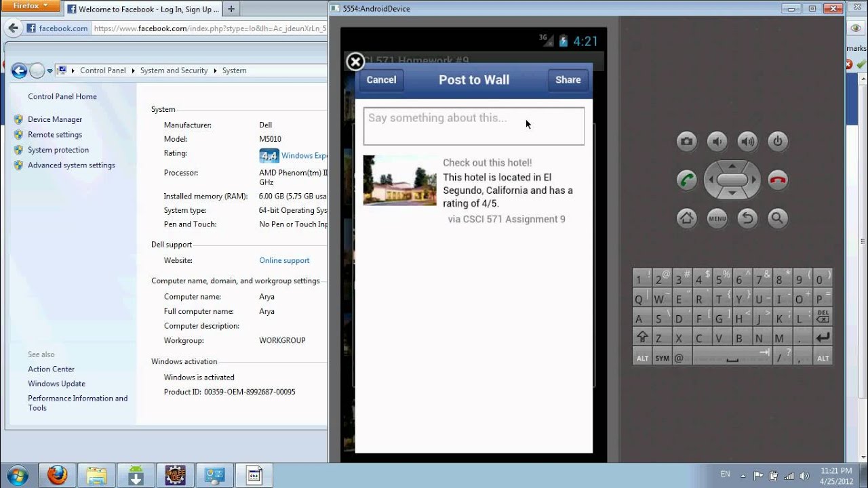Viewport: 868px width, 488px height.
Task: Click 'System' in the breadcrumb
Action: (234, 70)
